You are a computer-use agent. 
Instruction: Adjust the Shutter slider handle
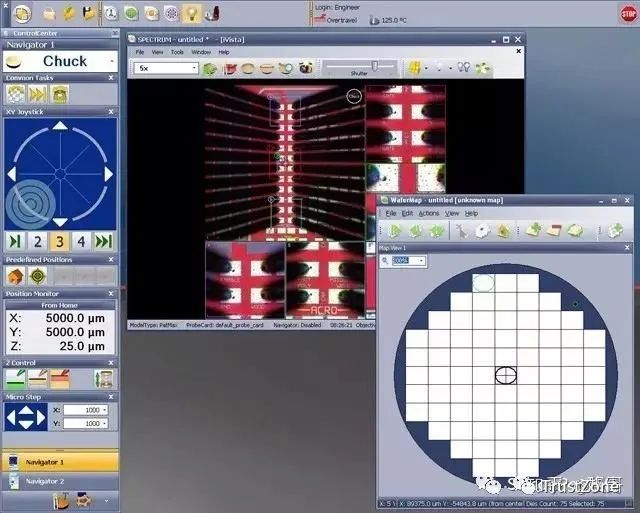pos(374,65)
